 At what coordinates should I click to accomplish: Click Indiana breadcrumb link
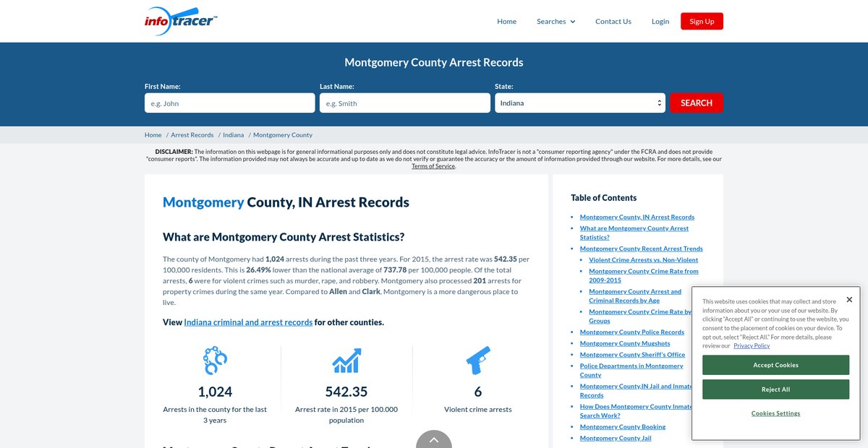[x=234, y=135]
